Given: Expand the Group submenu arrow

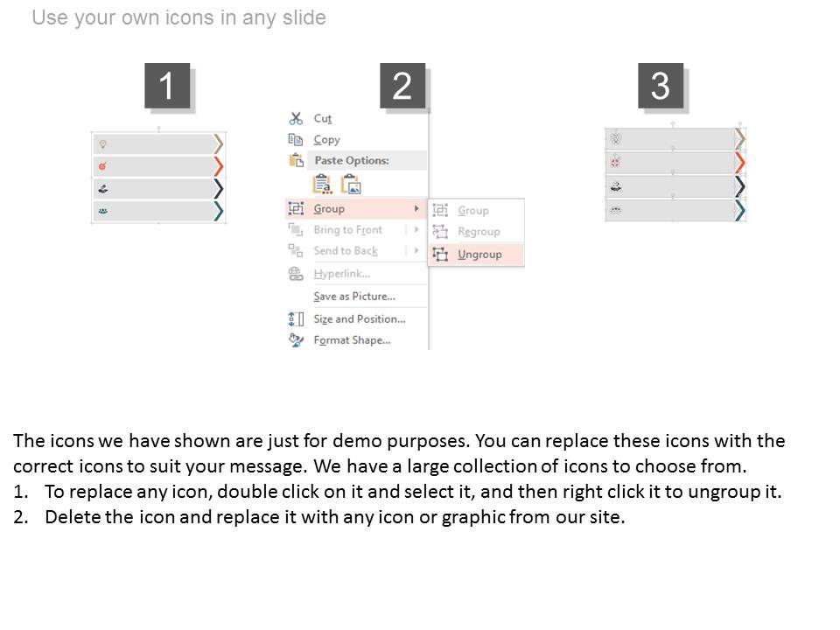Looking at the screenshot, I should coord(416,209).
